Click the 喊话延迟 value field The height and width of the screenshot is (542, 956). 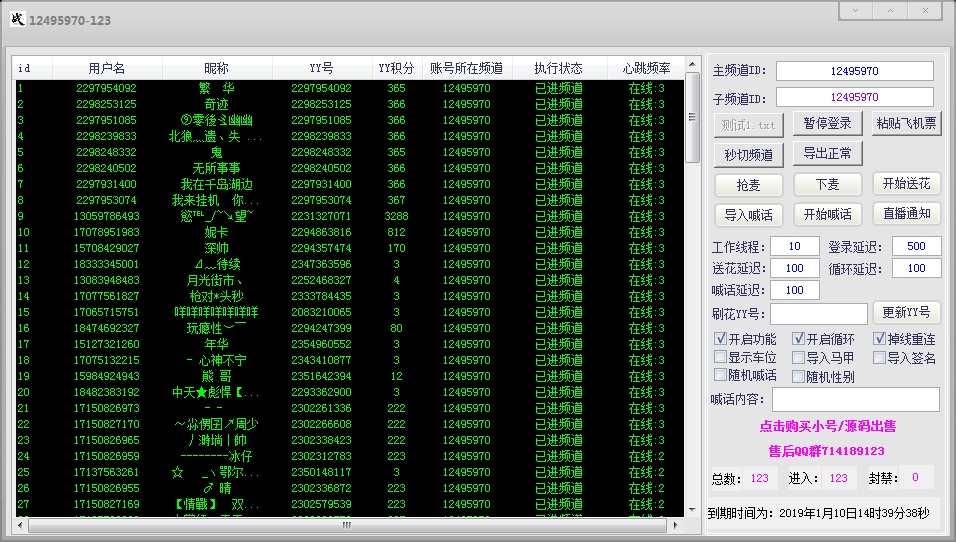(x=794, y=290)
